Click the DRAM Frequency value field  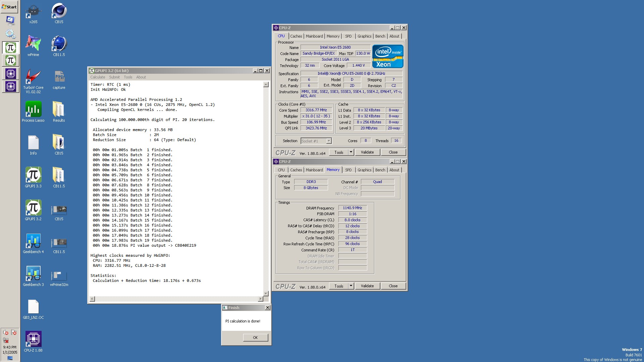tap(353, 208)
